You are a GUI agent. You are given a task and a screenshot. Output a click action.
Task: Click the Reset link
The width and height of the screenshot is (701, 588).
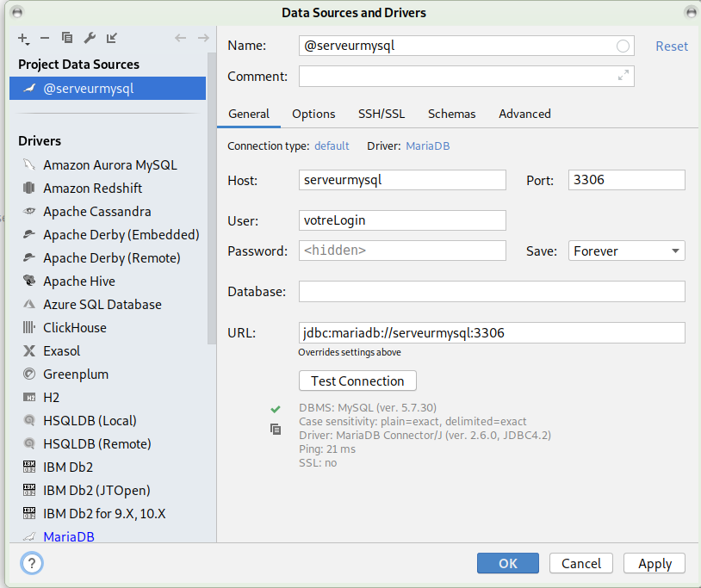tap(672, 46)
